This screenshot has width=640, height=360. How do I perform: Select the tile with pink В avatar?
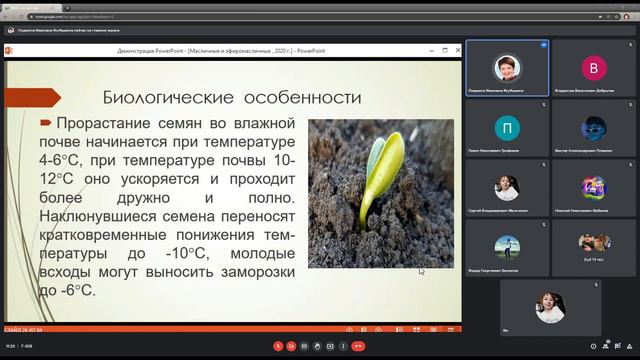594,68
